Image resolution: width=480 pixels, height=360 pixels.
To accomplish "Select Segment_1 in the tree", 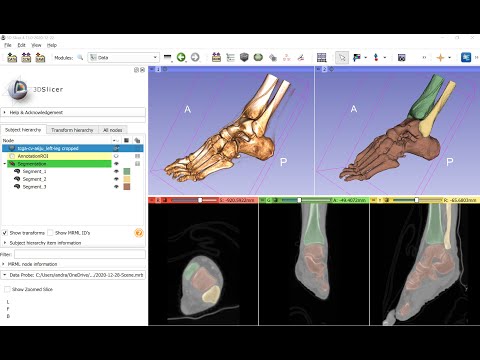I will coord(34,171).
